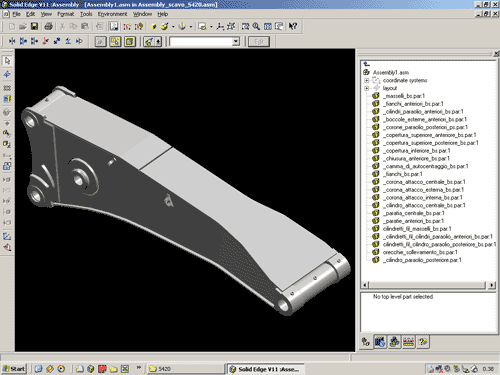Click the Open folder icon in toolbar

(23, 26)
